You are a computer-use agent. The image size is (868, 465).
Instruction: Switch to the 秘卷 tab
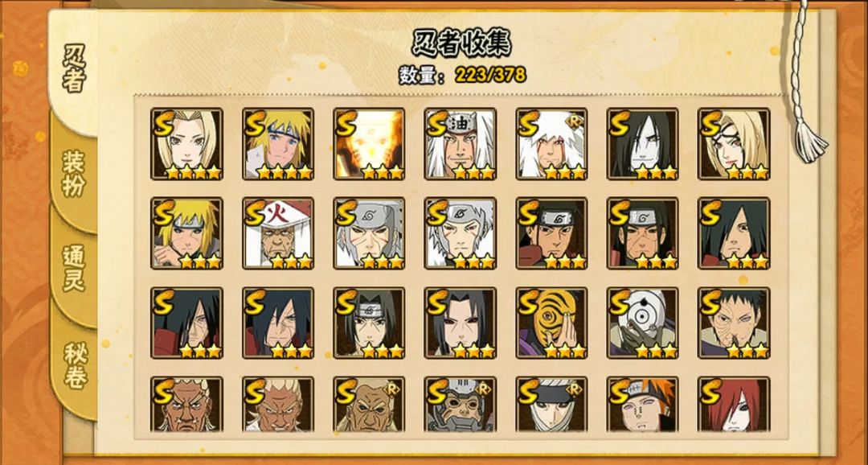[75, 364]
